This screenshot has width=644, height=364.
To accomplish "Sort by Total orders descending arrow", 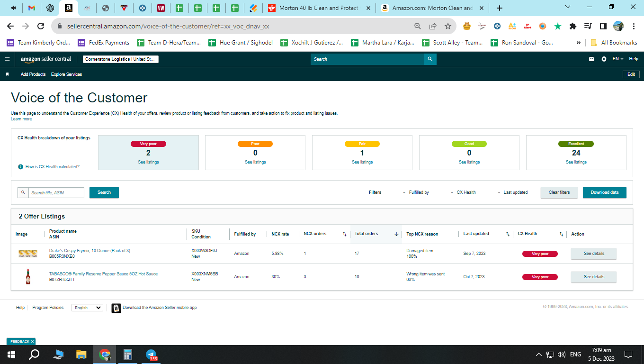I will [396, 234].
